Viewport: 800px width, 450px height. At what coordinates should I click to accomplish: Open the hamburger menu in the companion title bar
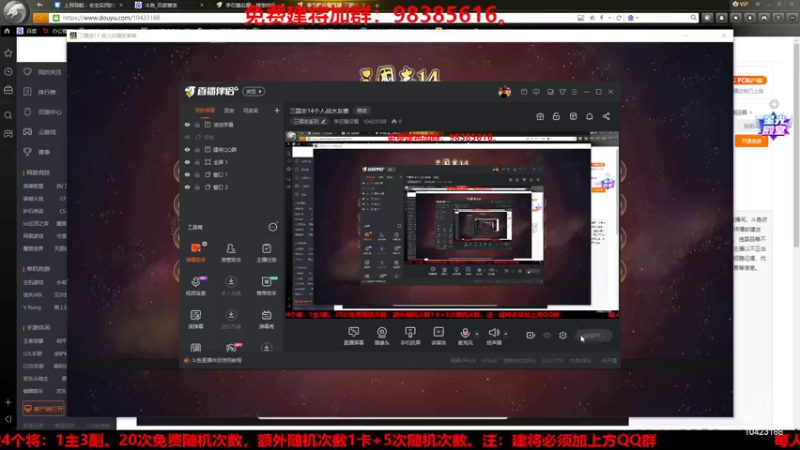coord(574,92)
